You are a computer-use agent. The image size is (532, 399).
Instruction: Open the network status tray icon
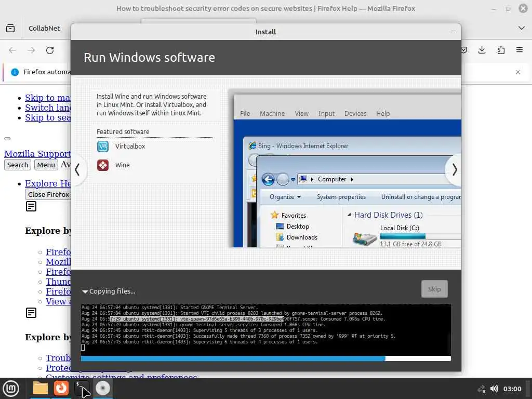point(481,389)
